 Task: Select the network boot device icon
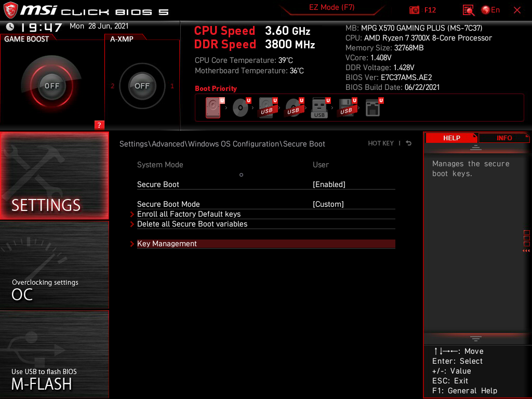point(374,108)
